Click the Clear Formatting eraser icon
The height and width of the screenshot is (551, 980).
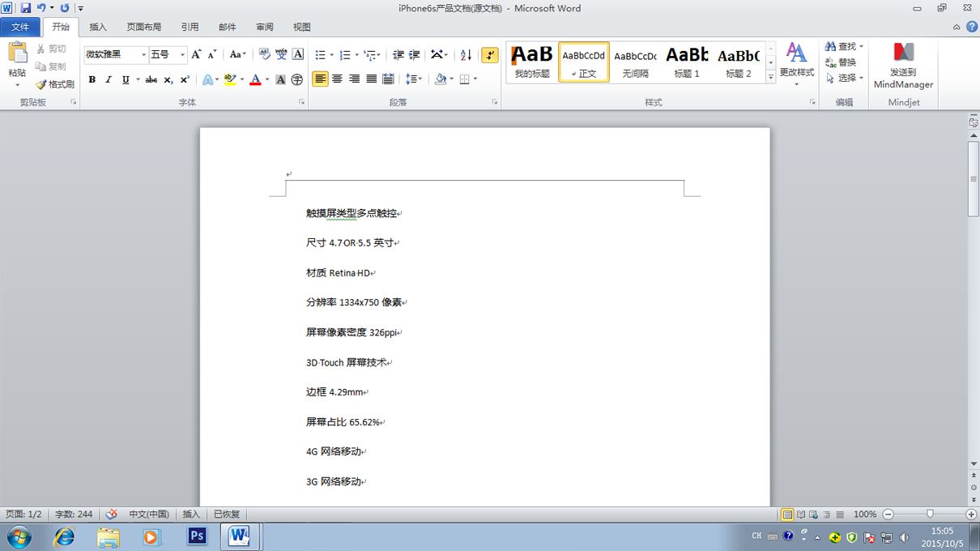265,54
